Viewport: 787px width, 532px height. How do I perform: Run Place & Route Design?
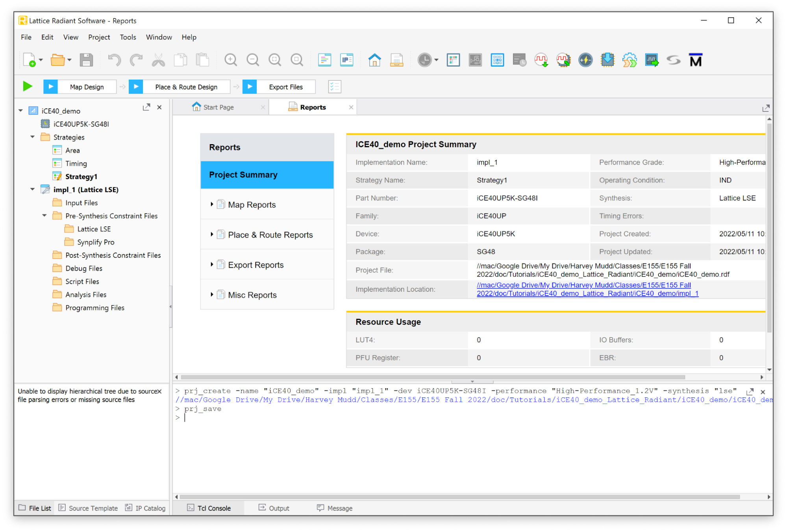tap(179, 87)
